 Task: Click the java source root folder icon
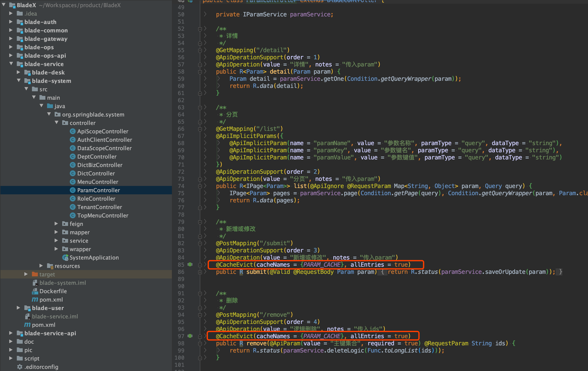[x=50, y=106]
